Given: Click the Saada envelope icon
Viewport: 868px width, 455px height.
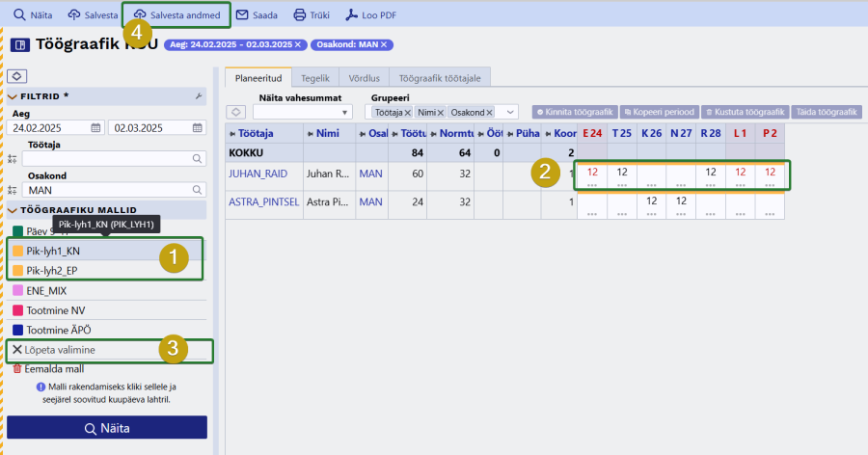Looking at the screenshot, I should (x=242, y=15).
